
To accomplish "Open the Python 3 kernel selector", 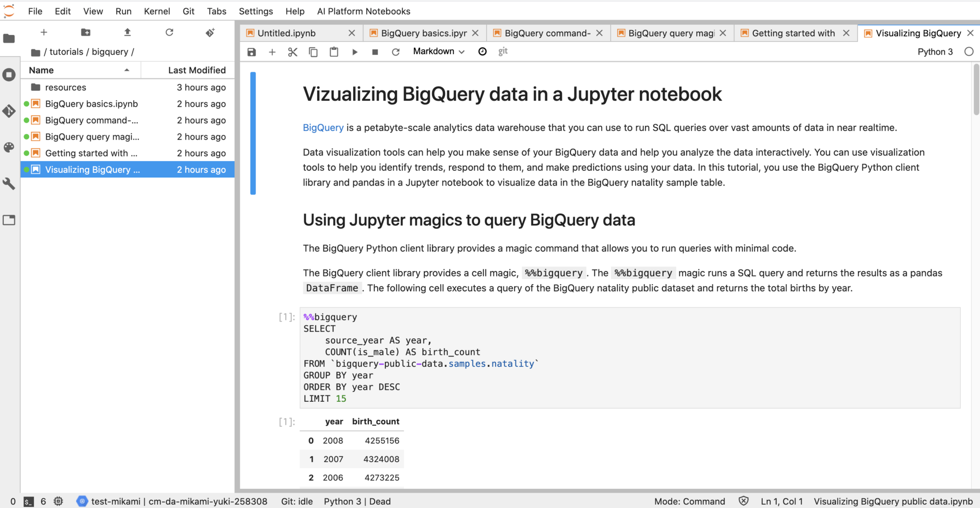I will [935, 51].
